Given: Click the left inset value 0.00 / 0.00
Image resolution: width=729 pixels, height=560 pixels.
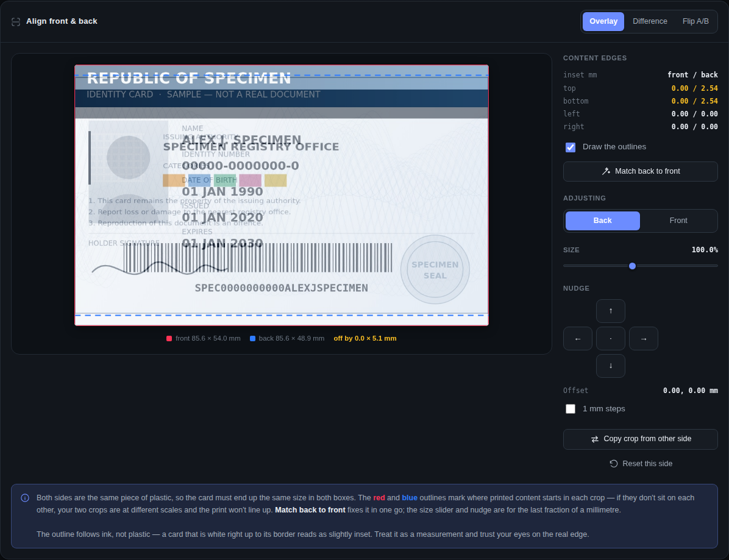Looking at the screenshot, I should tap(694, 114).
